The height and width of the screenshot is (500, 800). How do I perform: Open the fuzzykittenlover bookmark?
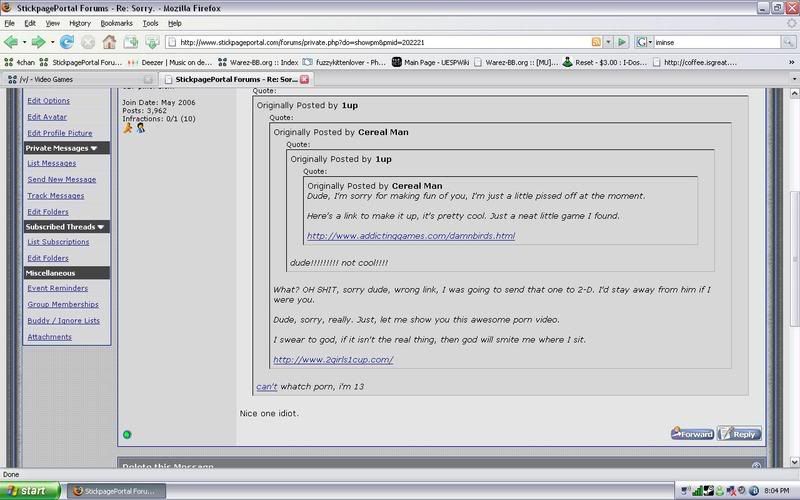click(344, 62)
